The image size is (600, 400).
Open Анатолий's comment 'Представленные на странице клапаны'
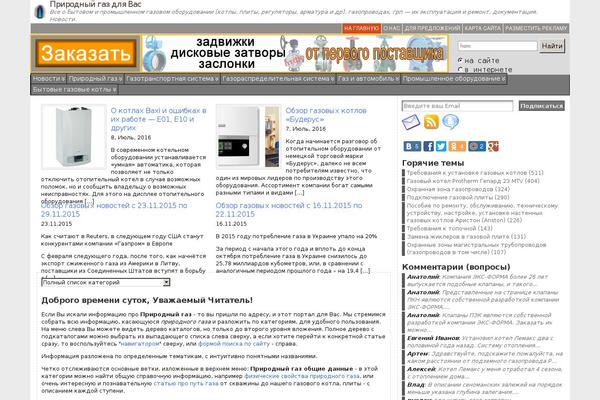(483, 300)
